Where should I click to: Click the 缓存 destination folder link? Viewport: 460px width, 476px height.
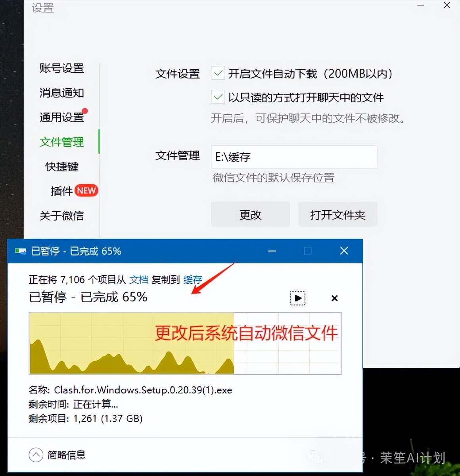pos(193,280)
